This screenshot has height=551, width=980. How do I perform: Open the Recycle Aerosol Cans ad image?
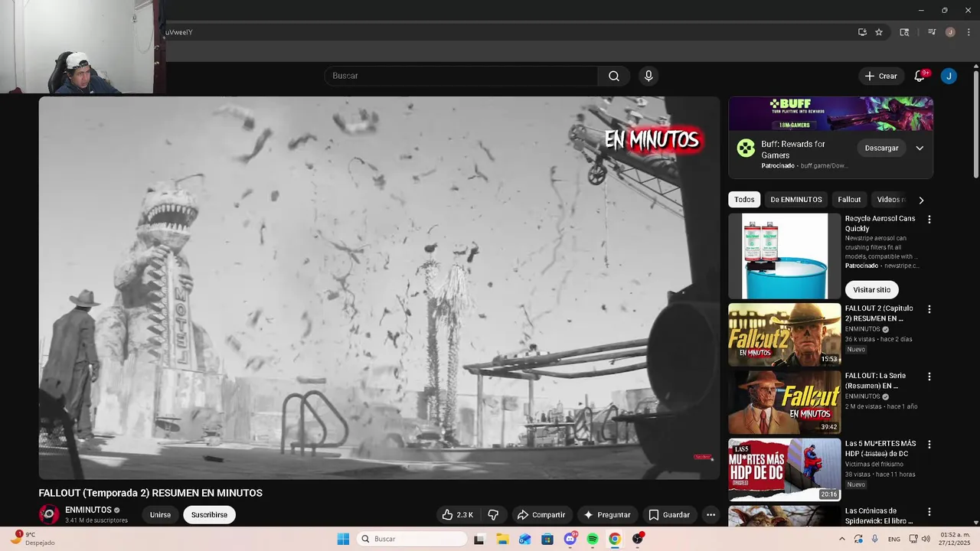coord(784,256)
